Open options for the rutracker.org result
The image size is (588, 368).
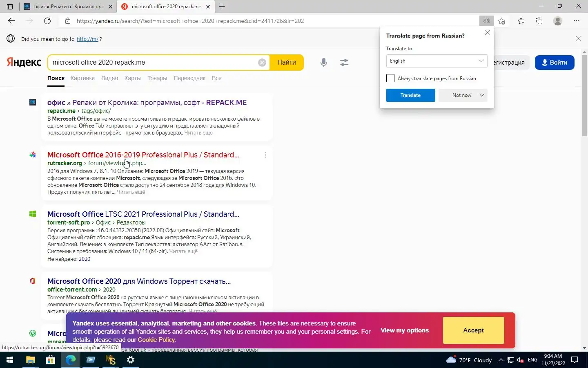click(x=265, y=155)
